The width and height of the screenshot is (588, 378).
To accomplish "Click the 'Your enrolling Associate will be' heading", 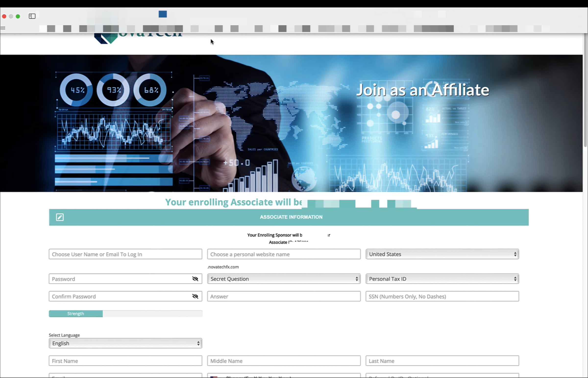I will click(x=234, y=202).
